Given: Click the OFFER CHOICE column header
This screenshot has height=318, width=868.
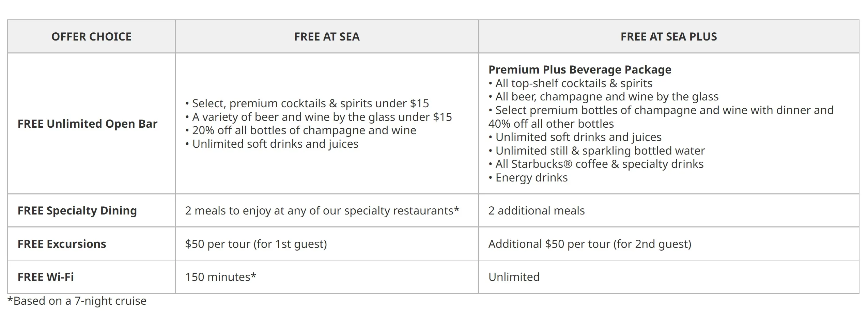Looking at the screenshot, I should coord(91,36).
